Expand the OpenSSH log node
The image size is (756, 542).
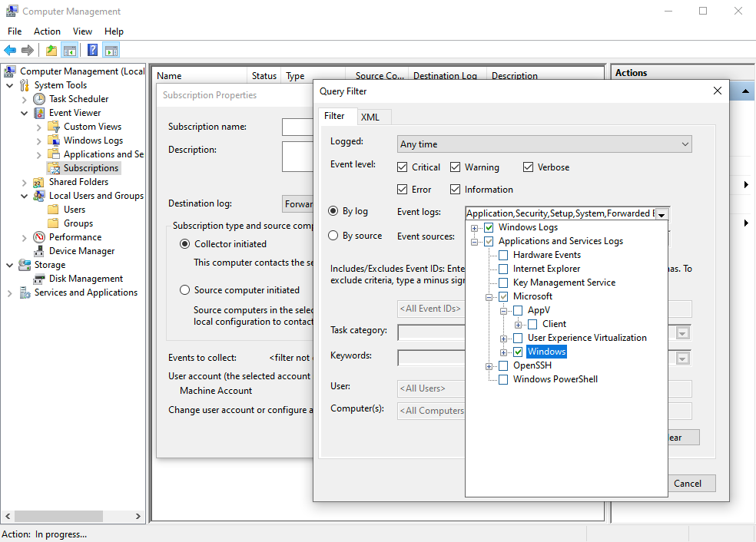(x=489, y=365)
